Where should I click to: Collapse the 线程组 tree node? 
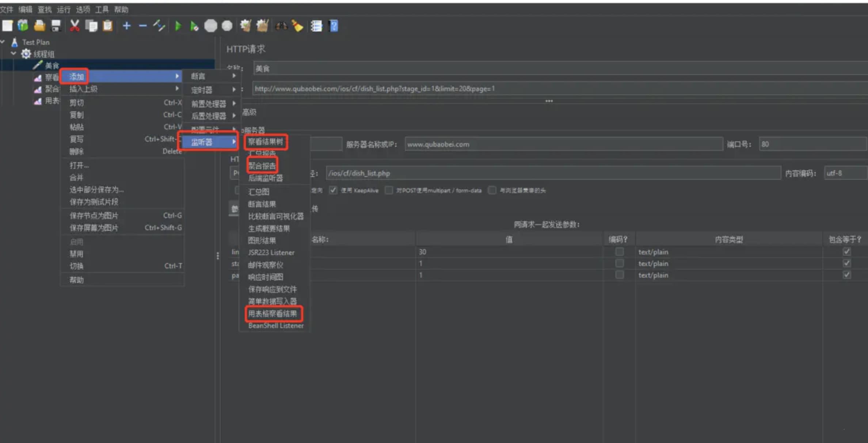(14, 54)
